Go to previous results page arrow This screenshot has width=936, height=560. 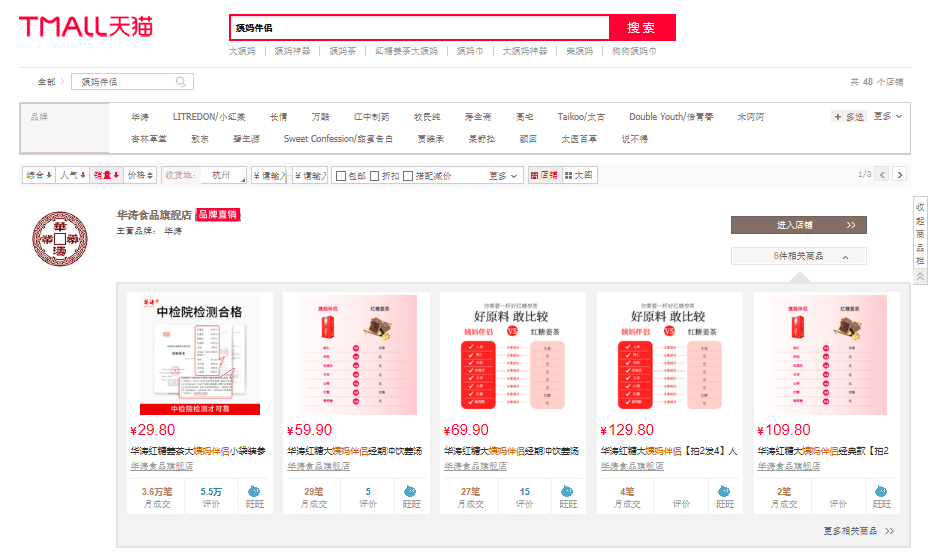click(881, 175)
